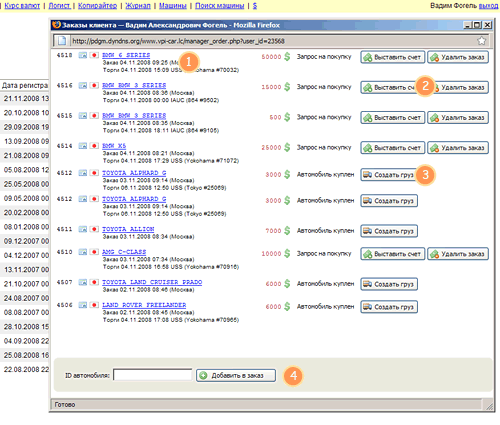Open photo icon of LAND CRUISER PRADO order

(83, 282)
